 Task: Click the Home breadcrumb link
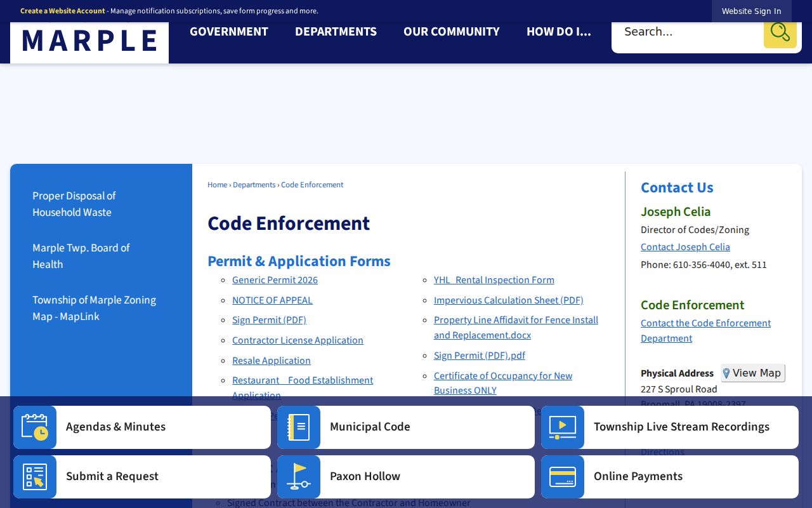[217, 185]
